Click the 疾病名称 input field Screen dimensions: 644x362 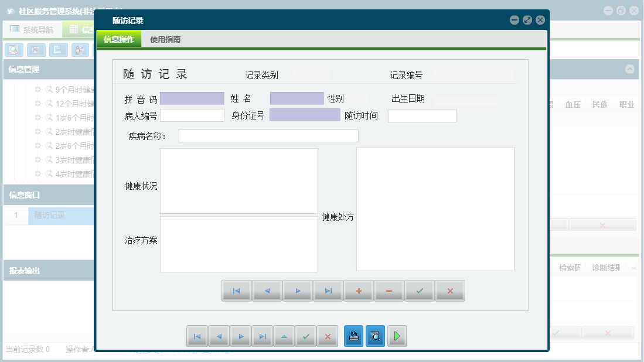[x=268, y=136]
